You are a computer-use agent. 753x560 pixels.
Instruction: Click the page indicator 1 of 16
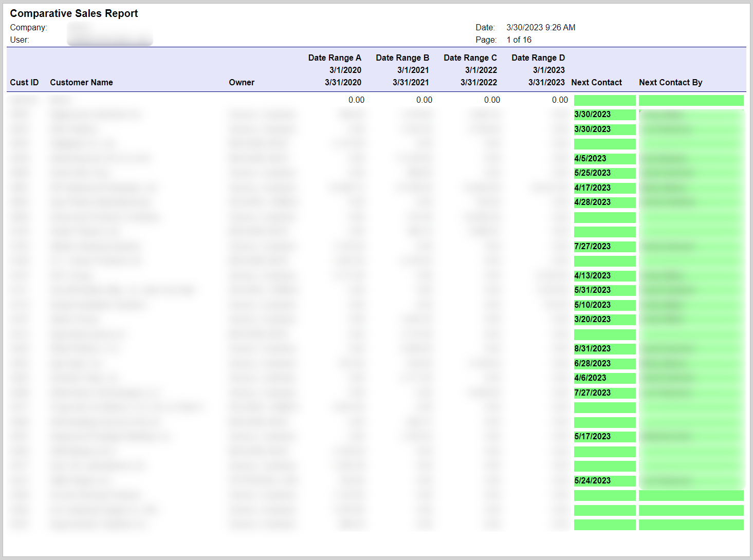(519, 40)
